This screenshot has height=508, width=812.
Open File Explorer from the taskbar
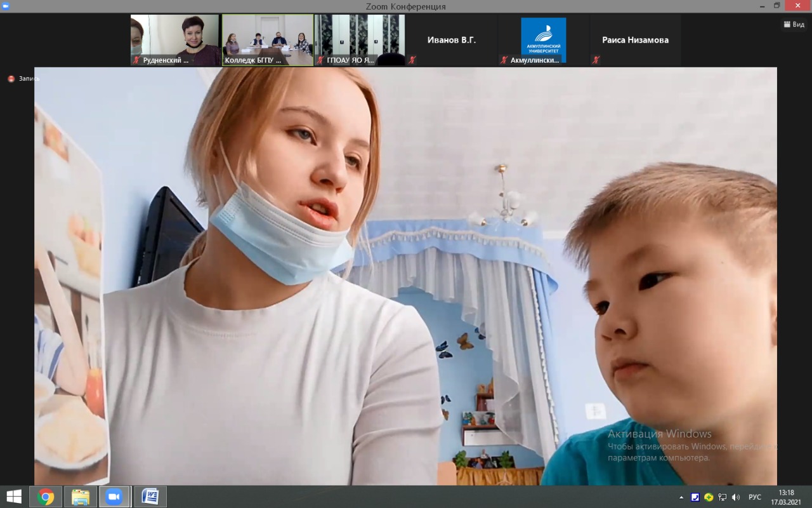[x=81, y=496]
